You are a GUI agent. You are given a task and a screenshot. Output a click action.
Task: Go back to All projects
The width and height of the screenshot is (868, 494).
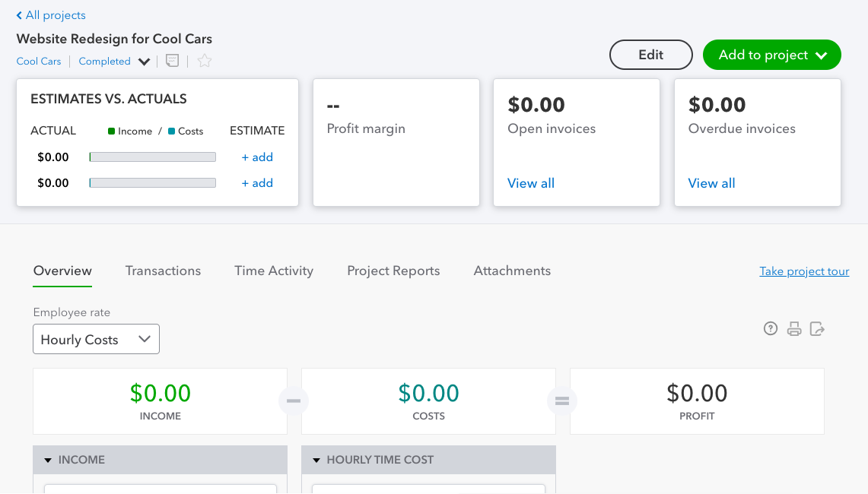click(x=51, y=15)
